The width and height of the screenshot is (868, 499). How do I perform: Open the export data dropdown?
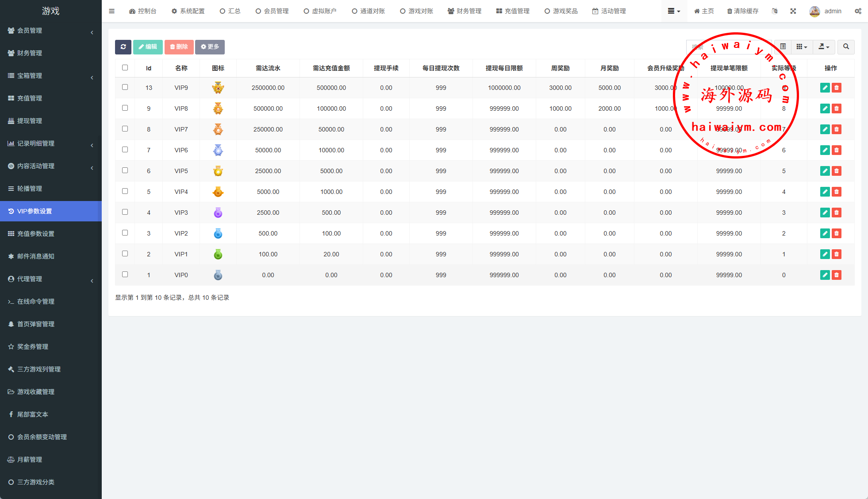[x=824, y=47]
